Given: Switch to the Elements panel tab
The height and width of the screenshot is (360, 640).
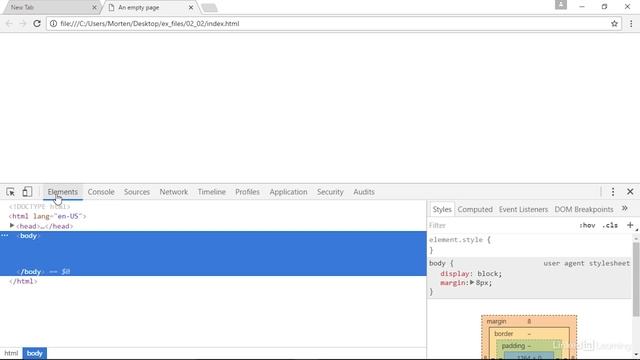Looking at the screenshot, I should [62, 192].
